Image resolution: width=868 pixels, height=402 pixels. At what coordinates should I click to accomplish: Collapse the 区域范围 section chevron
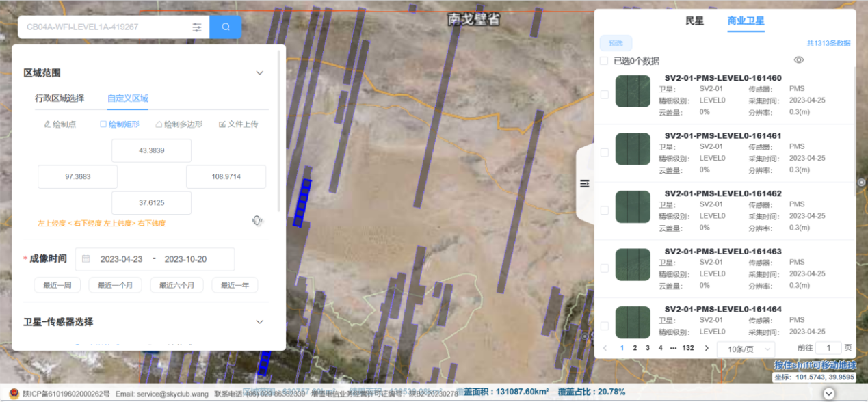[x=259, y=73]
